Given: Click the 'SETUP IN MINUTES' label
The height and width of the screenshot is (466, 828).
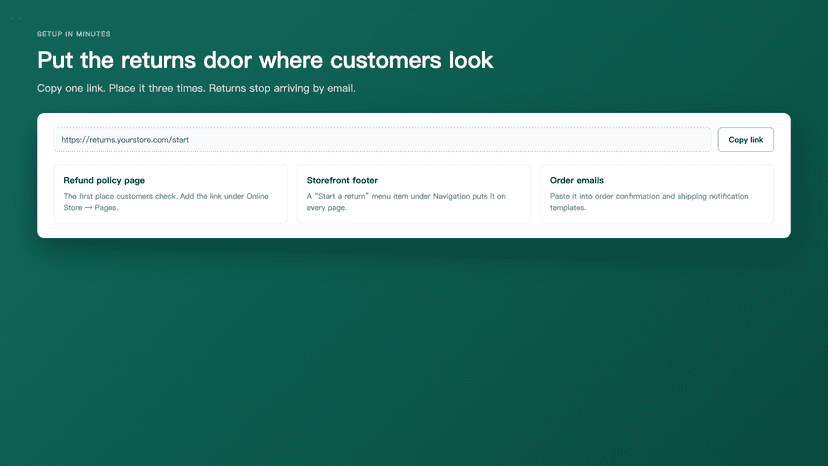Looking at the screenshot, I should (74, 34).
